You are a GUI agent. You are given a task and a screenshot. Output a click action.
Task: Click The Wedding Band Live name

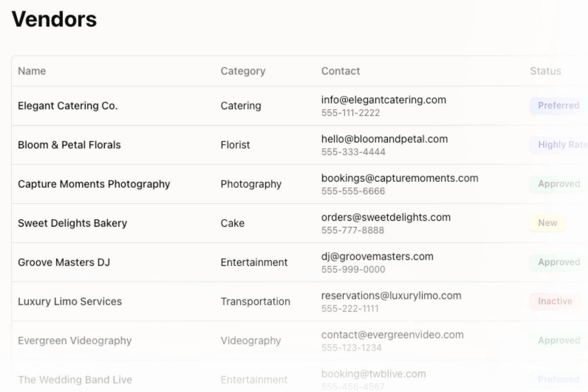75,380
